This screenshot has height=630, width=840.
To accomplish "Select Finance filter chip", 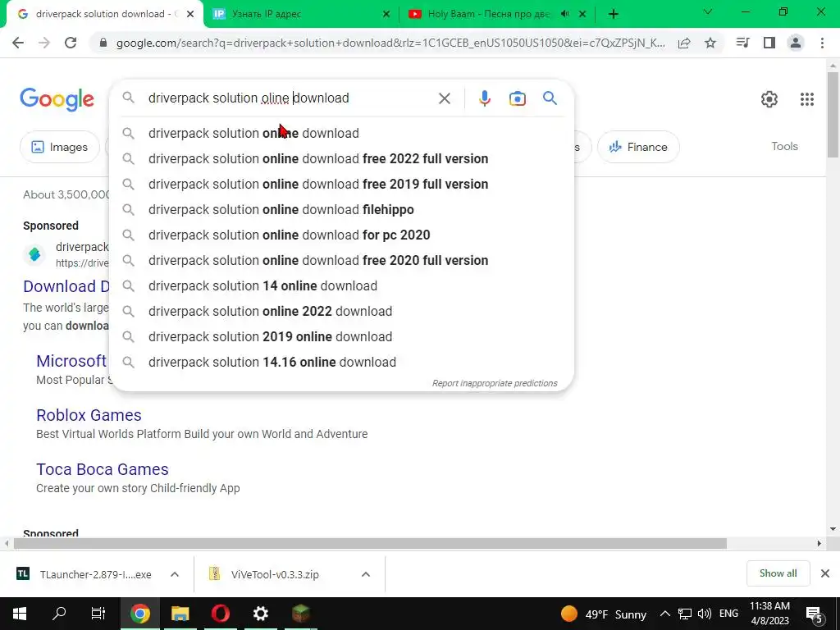I will click(x=638, y=147).
